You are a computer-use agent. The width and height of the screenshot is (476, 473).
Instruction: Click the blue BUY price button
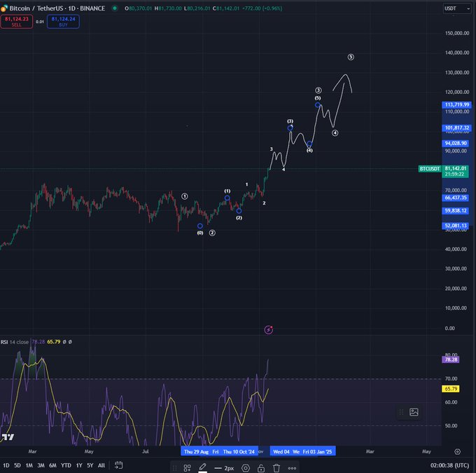(64, 21)
